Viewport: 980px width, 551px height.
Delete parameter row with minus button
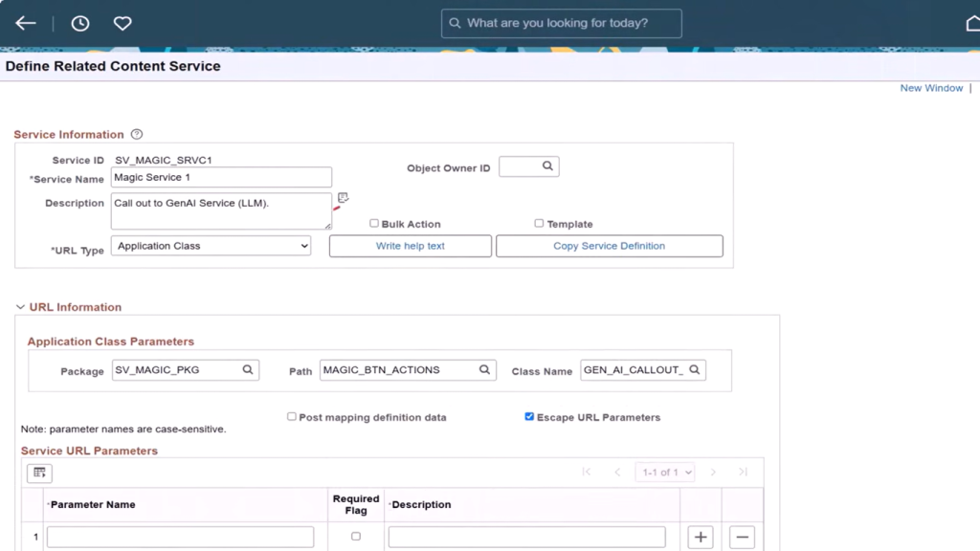coord(742,538)
